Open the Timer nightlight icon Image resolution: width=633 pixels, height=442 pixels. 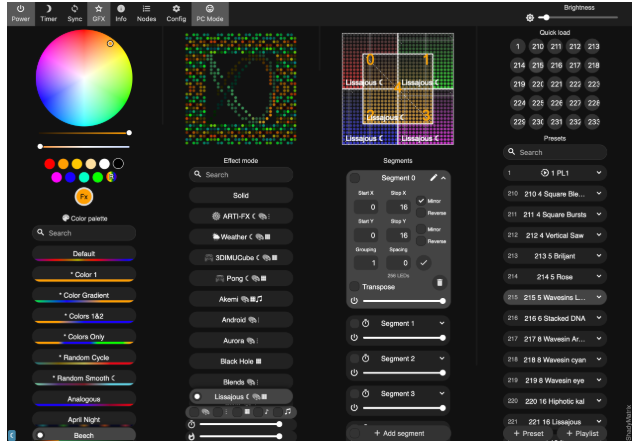[47, 13]
